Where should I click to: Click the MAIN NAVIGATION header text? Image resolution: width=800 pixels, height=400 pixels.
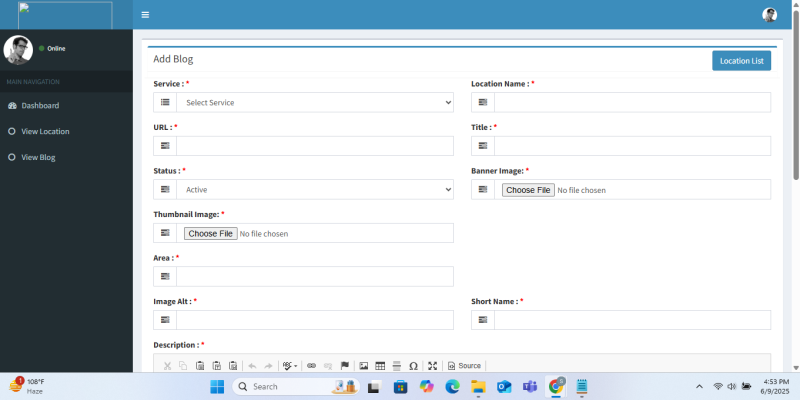[x=33, y=82]
